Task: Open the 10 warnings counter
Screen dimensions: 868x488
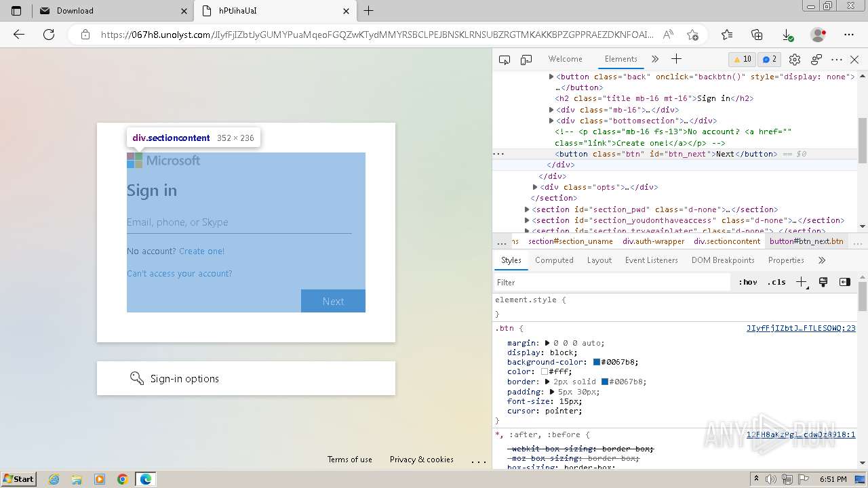Action: pos(741,59)
